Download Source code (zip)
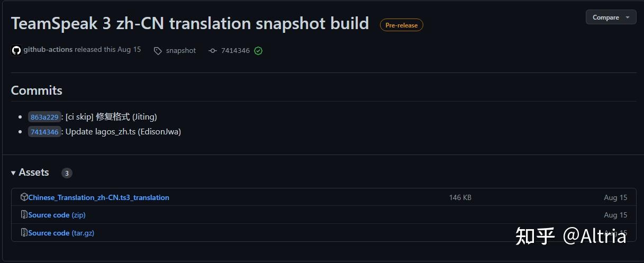 pos(57,215)
